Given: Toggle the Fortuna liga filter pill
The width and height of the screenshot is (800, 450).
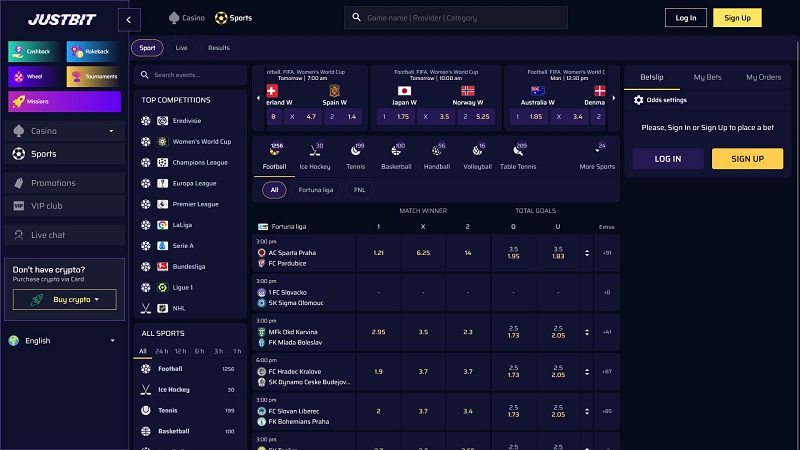Looking at the screenshot, I should [x=315, y=189].
